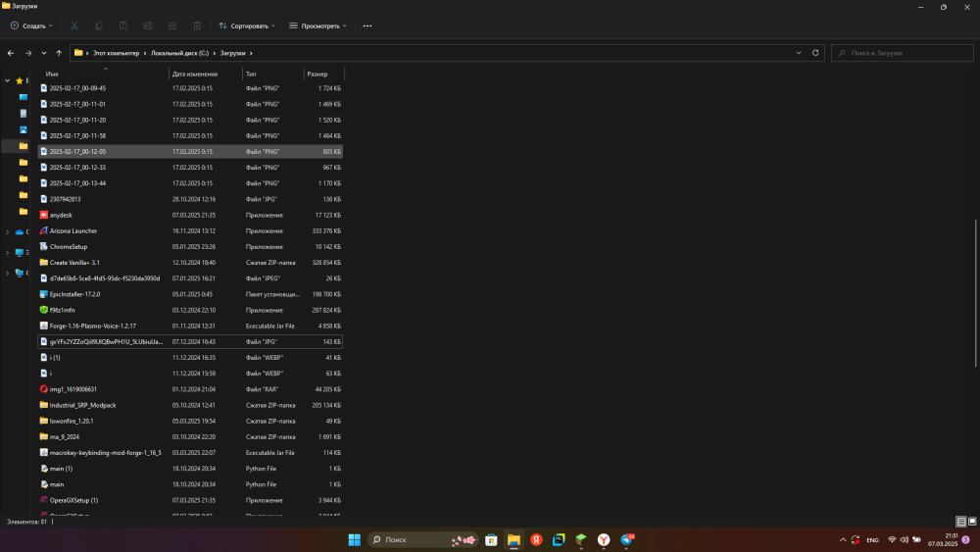Select the ChromeSetup installer

click(x=190, y=247)
